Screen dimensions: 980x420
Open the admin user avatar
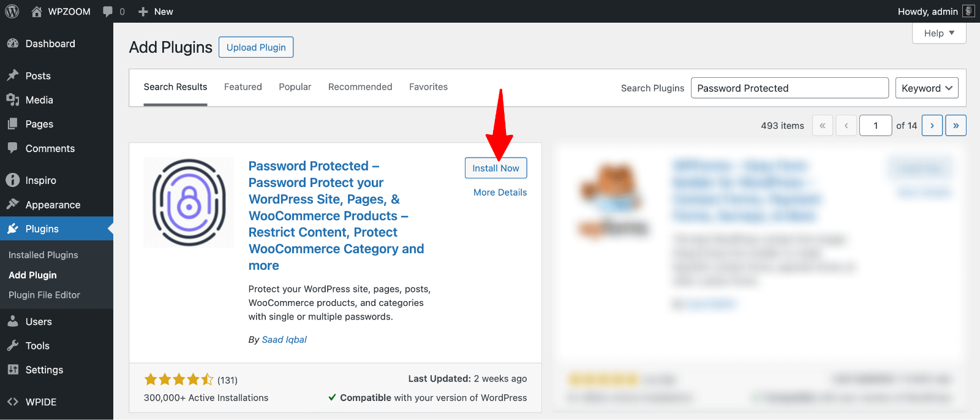point(968,11)
